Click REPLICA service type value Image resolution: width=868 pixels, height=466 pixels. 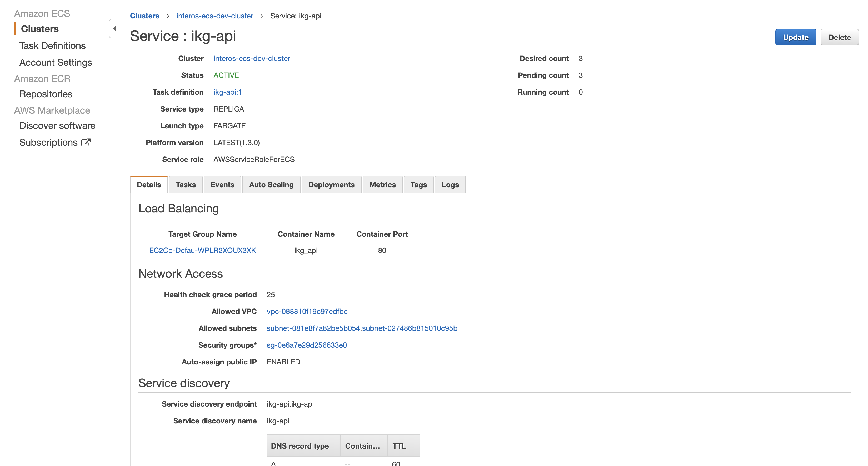pyautogui.click(x=229, y=109)
